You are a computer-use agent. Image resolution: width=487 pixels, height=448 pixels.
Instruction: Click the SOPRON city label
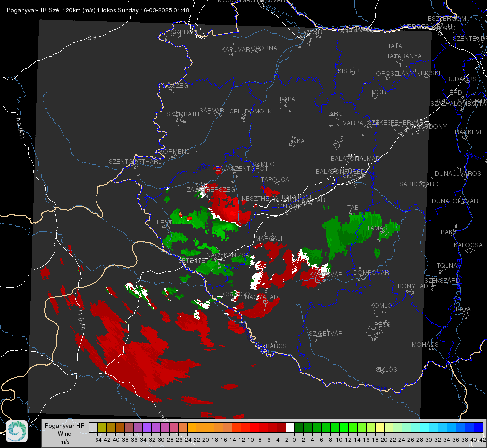pyautogui.click(x=184, y=32)
